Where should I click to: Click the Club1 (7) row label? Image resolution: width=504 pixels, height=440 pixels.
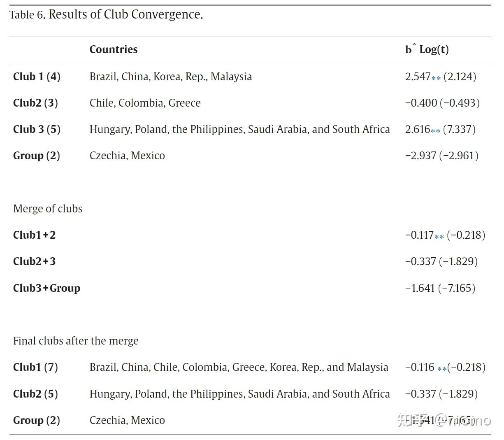point(35,367)
